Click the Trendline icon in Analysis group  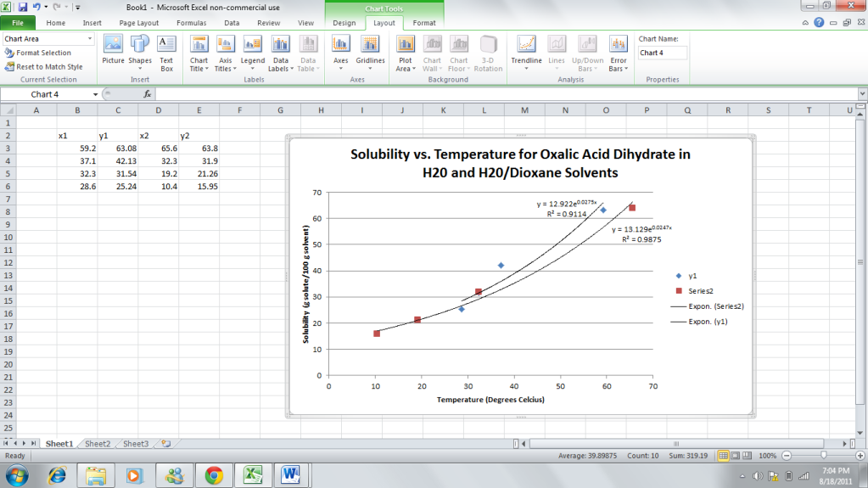(x=526, y=51)
